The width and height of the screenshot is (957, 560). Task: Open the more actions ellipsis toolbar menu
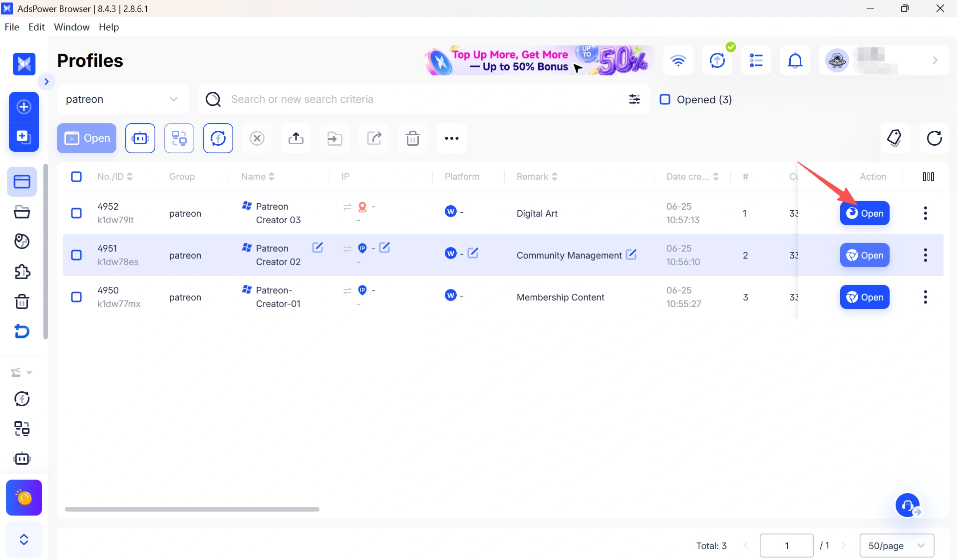coord(452,138)
